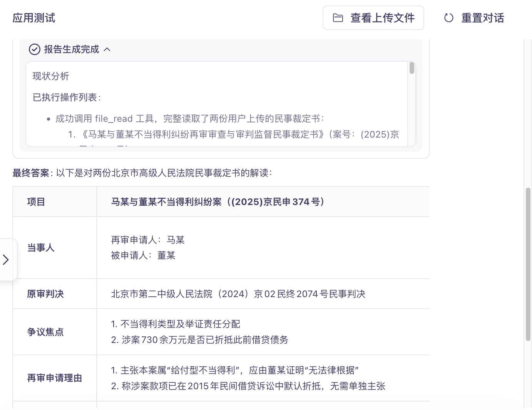
Task: Click the 被申请人：董某 text
Action: [144, 255]
